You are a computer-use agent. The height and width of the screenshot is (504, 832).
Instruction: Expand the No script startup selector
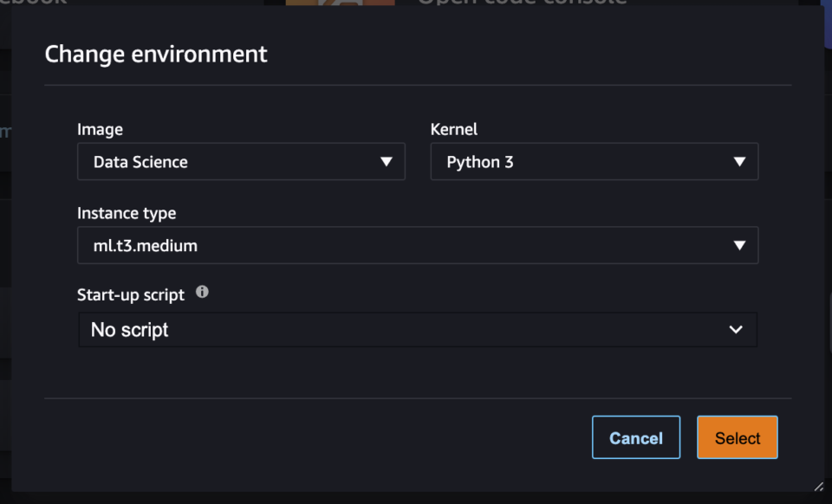[x=418, y=329]
